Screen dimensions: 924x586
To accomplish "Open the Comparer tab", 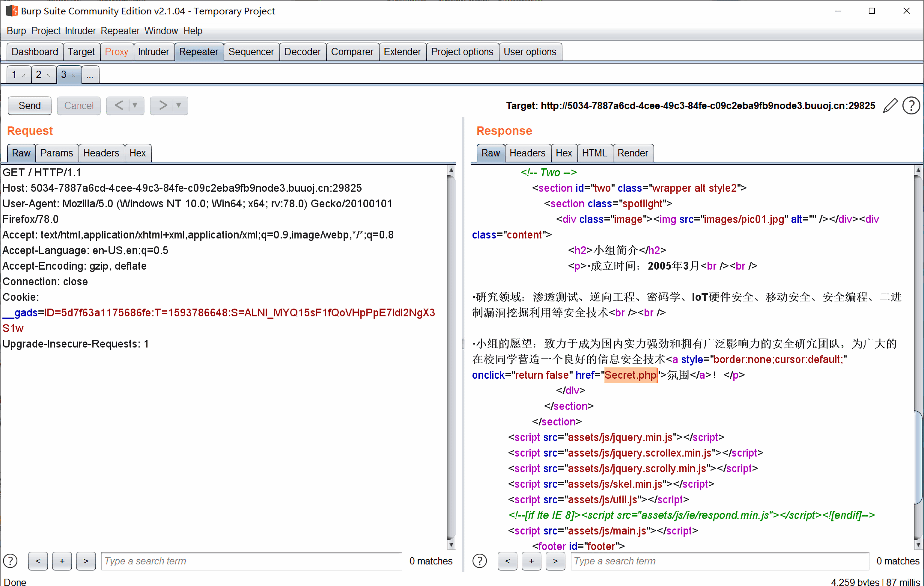I will coord(352,52).
